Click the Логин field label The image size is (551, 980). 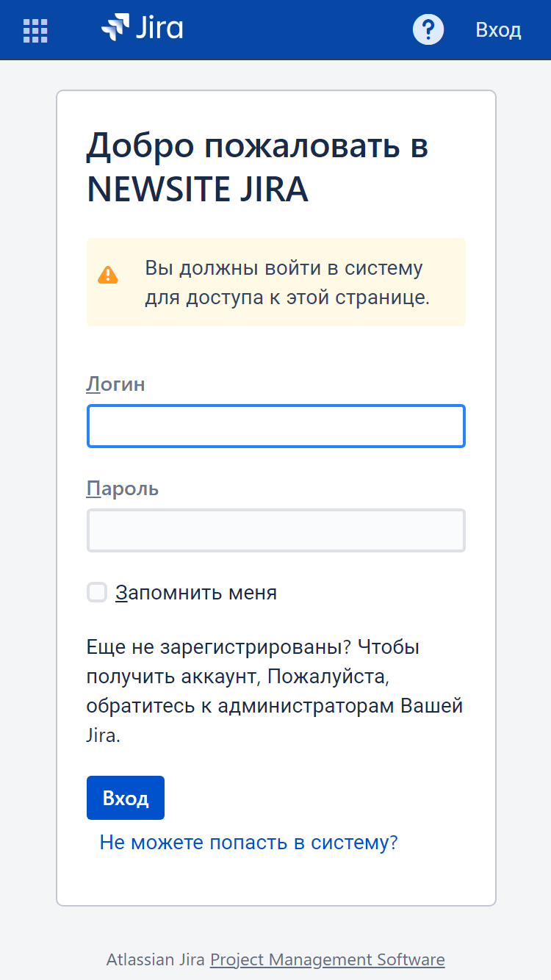(x=116, y=384)
